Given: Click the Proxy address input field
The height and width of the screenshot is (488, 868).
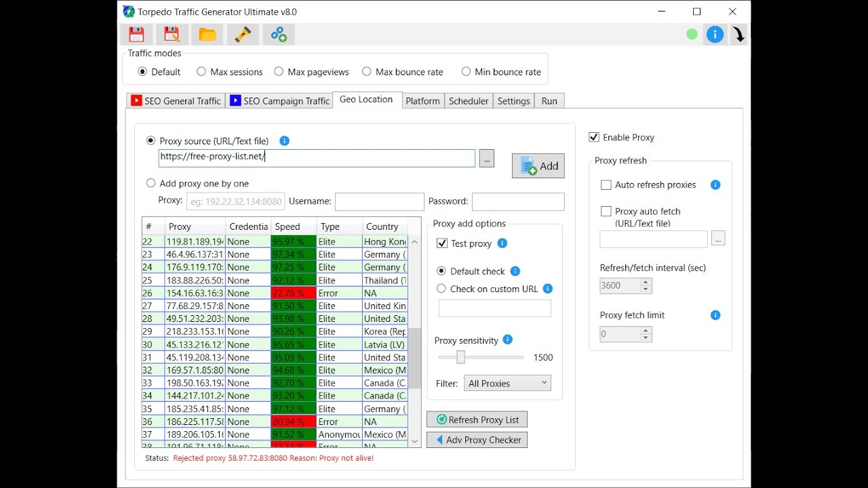Looking at the screenshot, I should click(236, 201).
